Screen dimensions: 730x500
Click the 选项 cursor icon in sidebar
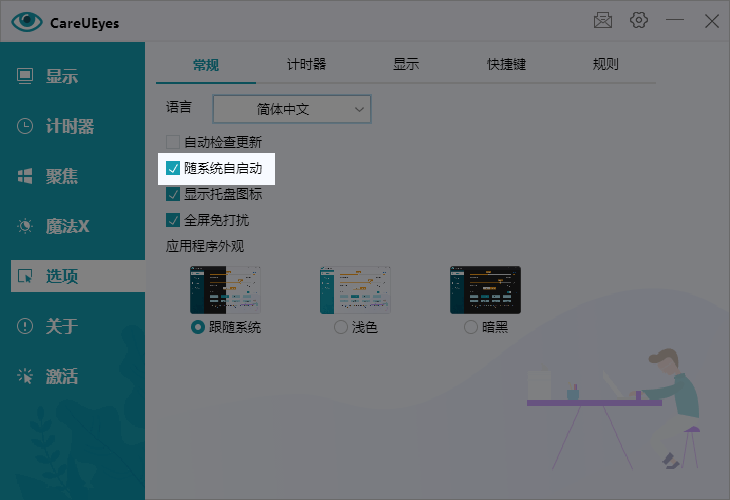[x=25, y=276]
